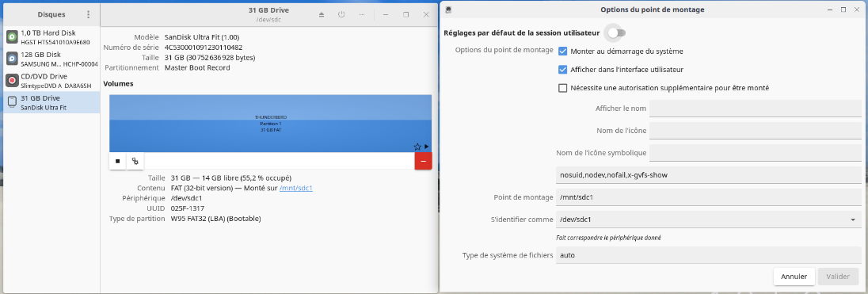Expand the 'S'identifier comme' dropdown arrow
This screenshot has height=294, width=868.
(x=852, y=220)
